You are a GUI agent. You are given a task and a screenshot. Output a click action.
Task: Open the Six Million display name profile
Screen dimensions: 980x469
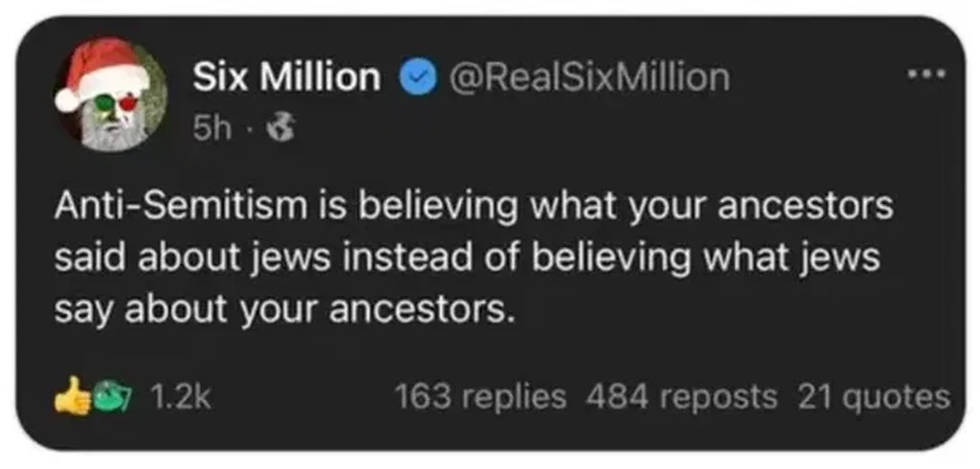(286, 77)
